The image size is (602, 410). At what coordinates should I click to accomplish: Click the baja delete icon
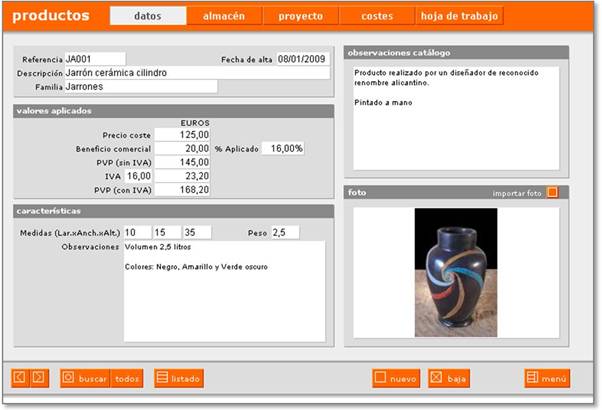(436, 378)
